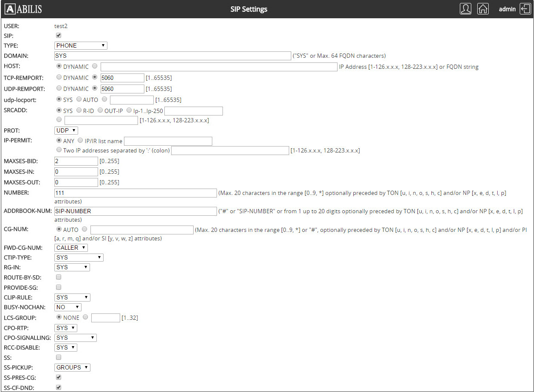Enable the PROVIDE-SG checkbox

(59, 287)
